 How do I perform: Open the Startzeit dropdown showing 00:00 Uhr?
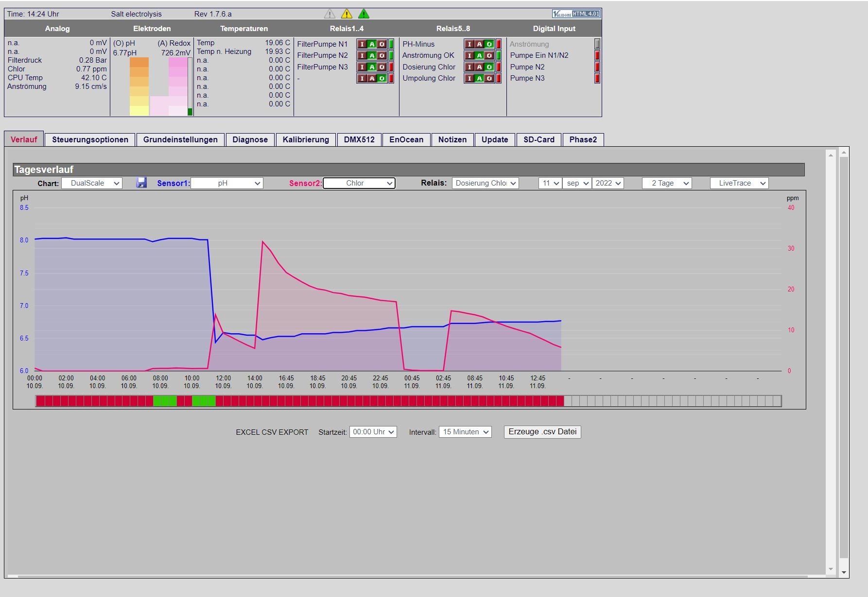(373, 432)
